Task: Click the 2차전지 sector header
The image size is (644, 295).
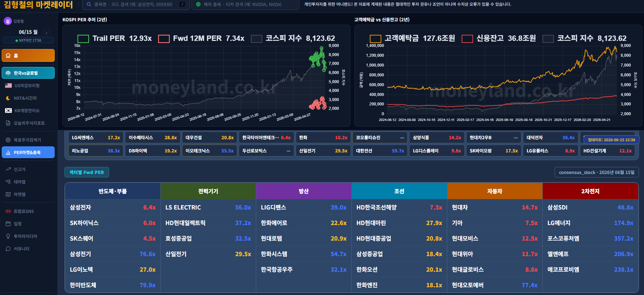Action: pyautogui.click(x=590, y=191)
